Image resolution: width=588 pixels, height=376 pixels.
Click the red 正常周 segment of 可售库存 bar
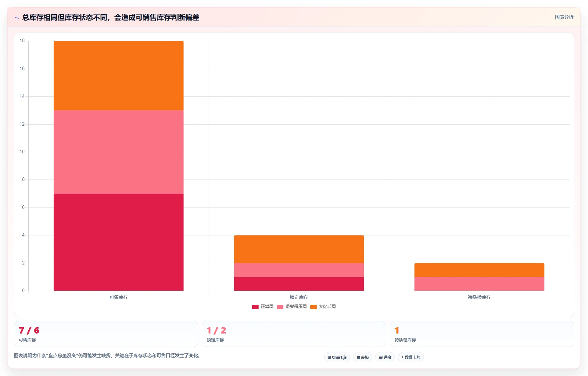coord(119,242)
